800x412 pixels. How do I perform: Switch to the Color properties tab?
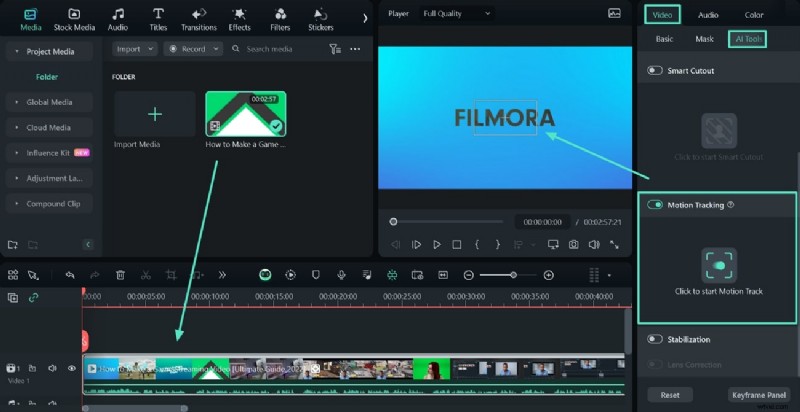tap(754, 15)
